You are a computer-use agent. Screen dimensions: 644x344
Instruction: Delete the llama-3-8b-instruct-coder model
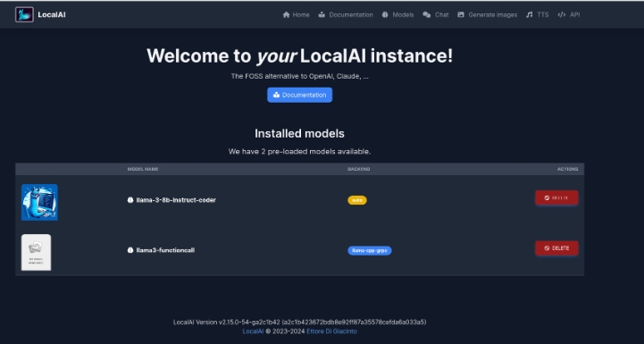point(556,197)
